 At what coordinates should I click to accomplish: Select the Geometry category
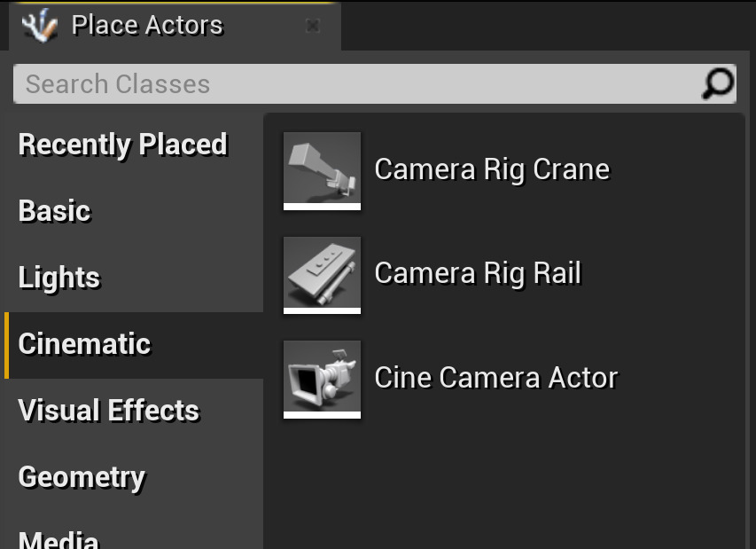82,477
